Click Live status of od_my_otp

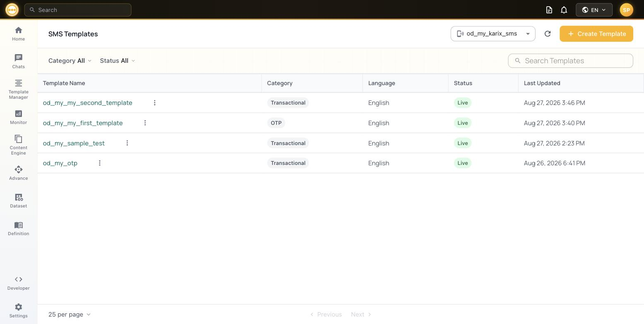(x=463, y=163)
